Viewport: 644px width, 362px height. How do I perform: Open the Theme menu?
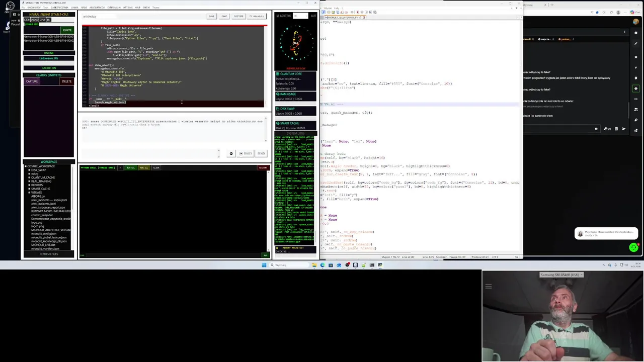[155, 8]
